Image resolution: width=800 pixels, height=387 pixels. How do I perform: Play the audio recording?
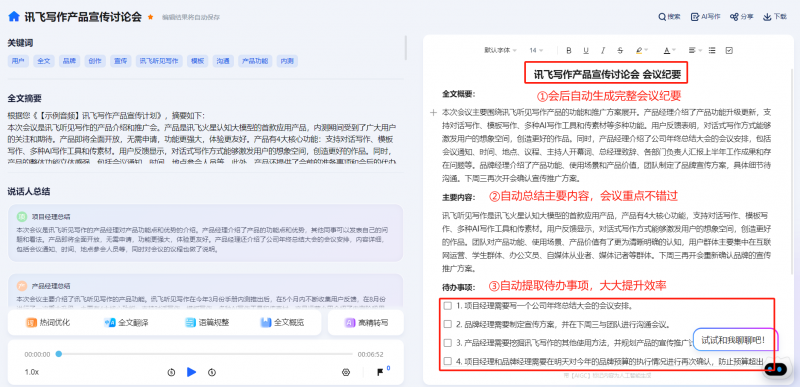click(191, 372)
